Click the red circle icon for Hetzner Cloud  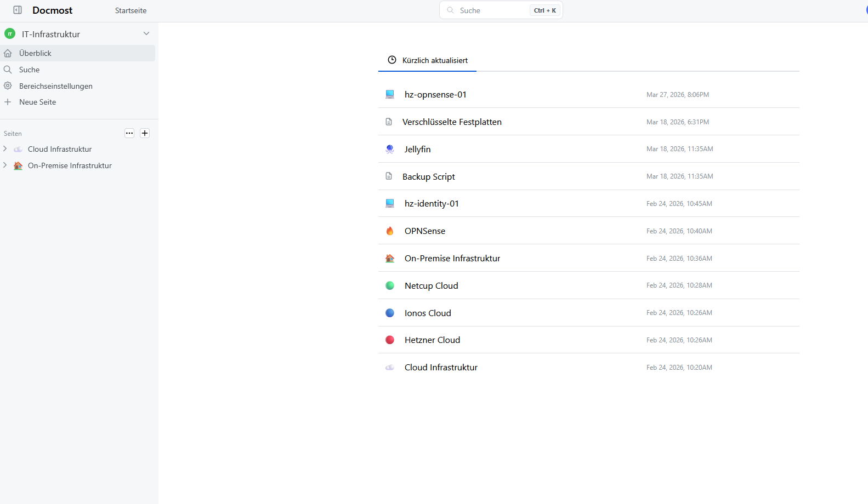[x=390, y=340]
